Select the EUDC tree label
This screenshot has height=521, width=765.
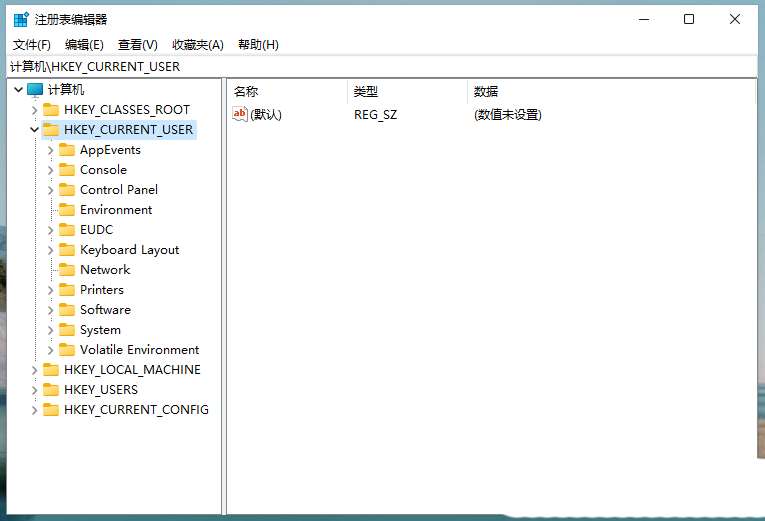(x=97, y=230)
